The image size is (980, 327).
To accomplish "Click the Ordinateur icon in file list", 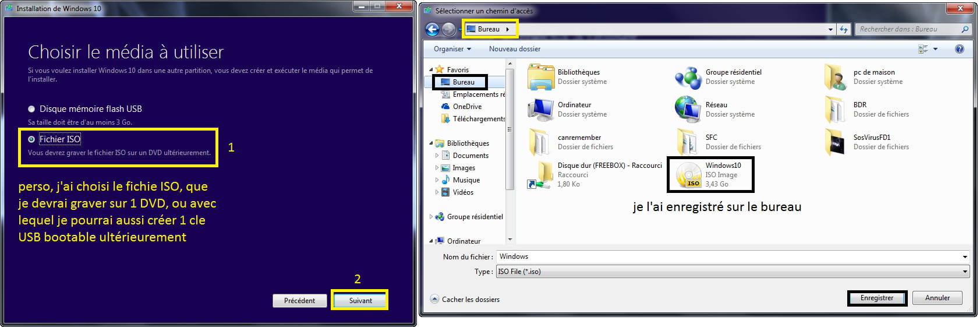I will pos(541,110).
